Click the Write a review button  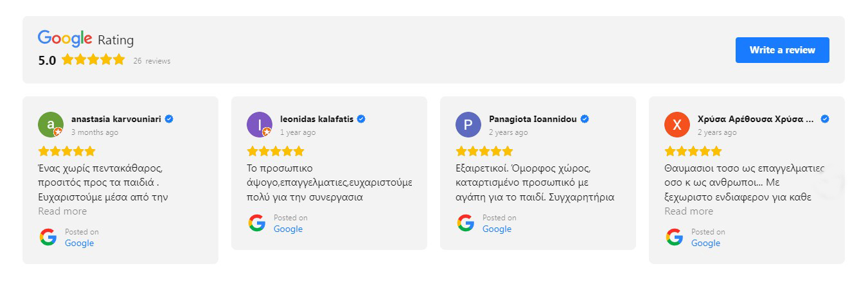click(x=782, y=50)
